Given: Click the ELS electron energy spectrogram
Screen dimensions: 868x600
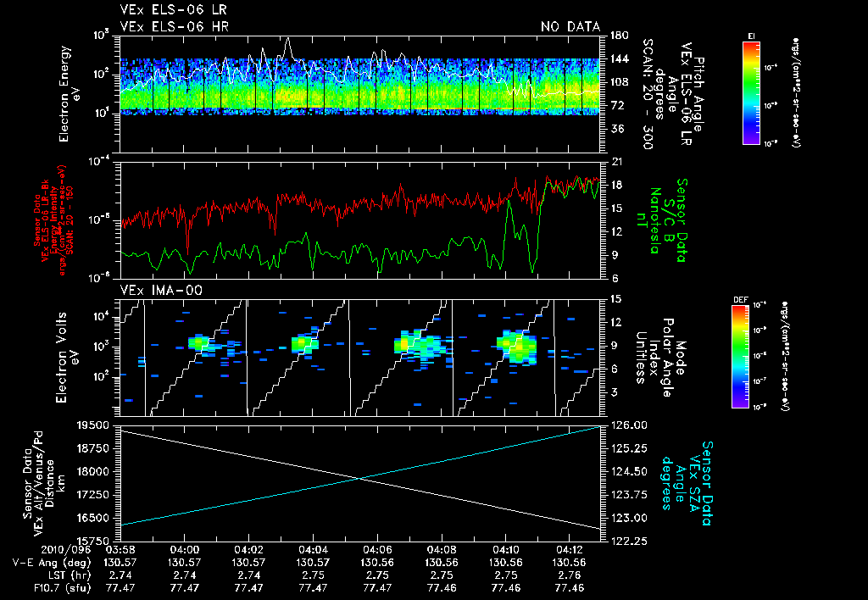Looking at the screenshot, I should coord(360,94).
